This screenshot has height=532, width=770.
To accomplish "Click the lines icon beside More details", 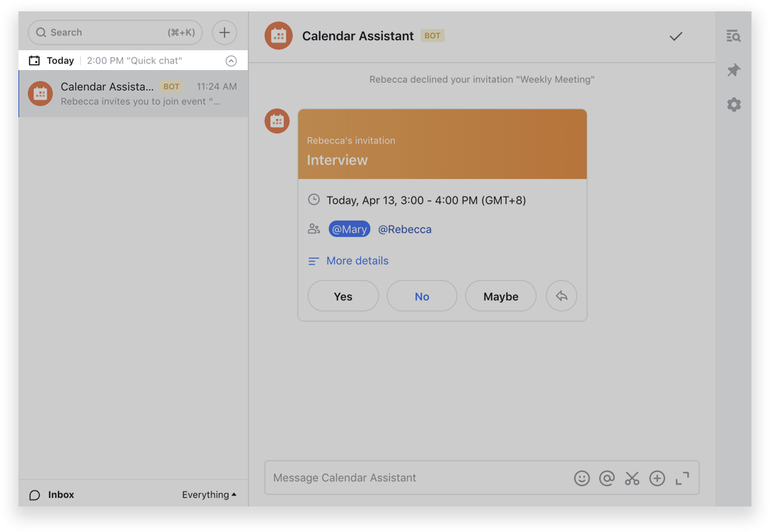I will (x=314, y=261).
